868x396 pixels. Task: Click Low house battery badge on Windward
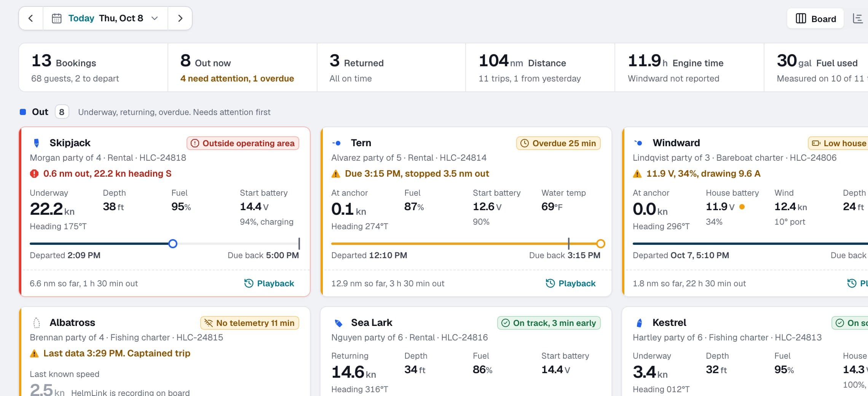click(x=838, y=143)
